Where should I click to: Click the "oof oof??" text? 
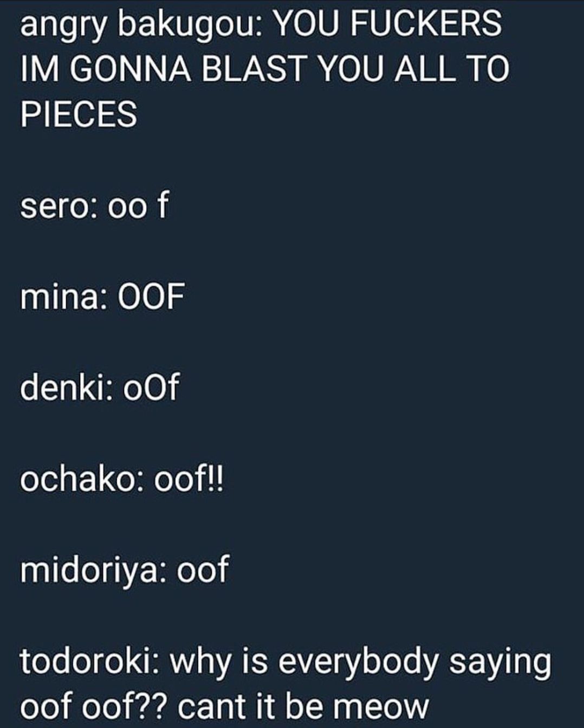point(95,706)
